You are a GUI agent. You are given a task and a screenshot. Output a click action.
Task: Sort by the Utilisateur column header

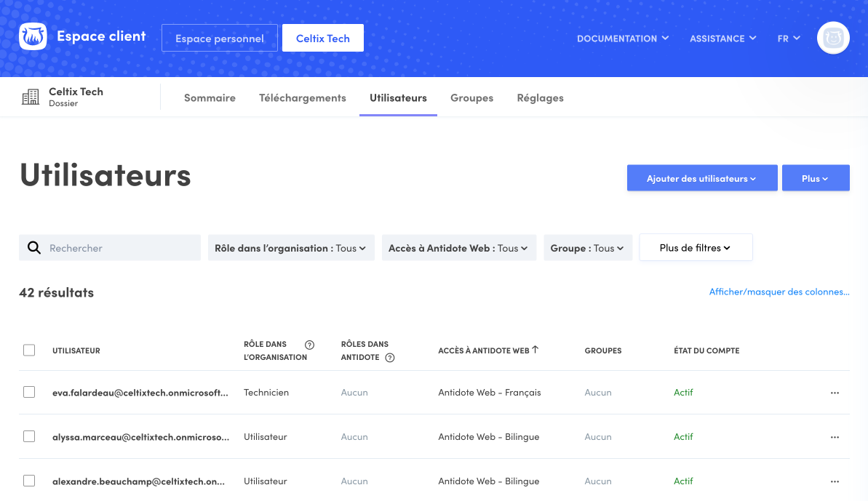coord(76,350)
